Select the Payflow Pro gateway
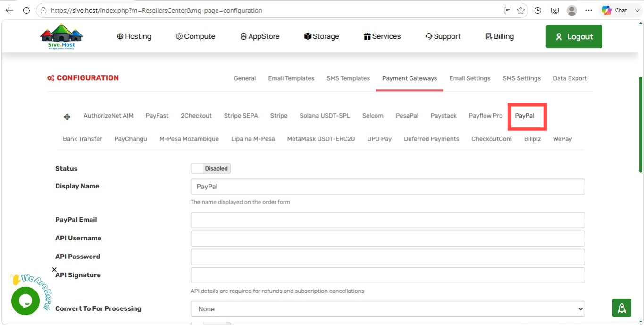644x325 pixels. coord(485,116)
